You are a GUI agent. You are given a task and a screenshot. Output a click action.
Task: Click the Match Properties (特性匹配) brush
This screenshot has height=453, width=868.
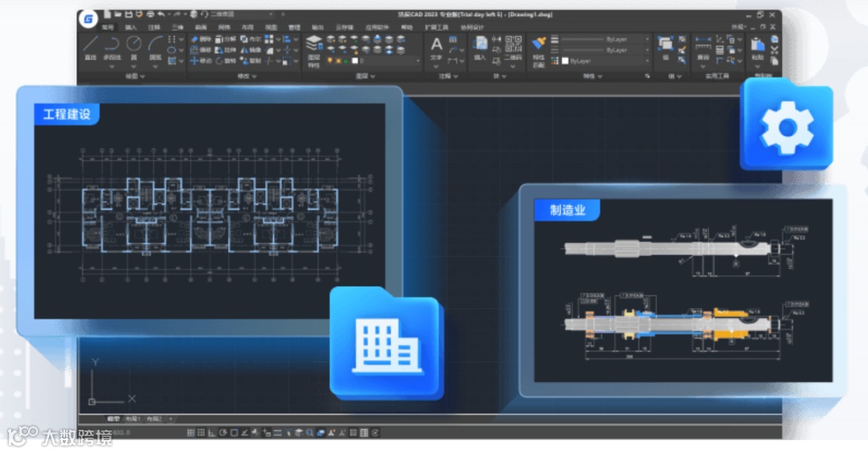[x=538, y=51]
